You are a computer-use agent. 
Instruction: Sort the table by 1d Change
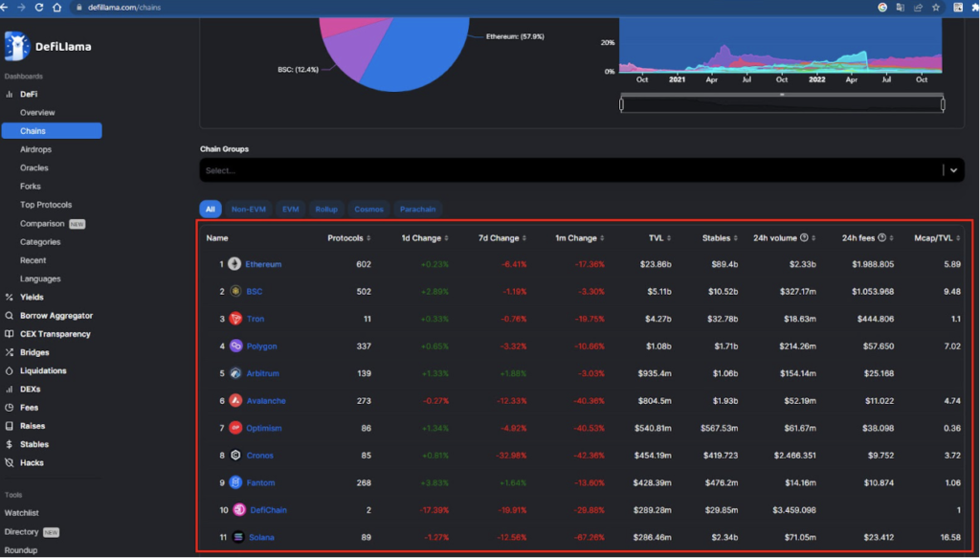[424, 238]
